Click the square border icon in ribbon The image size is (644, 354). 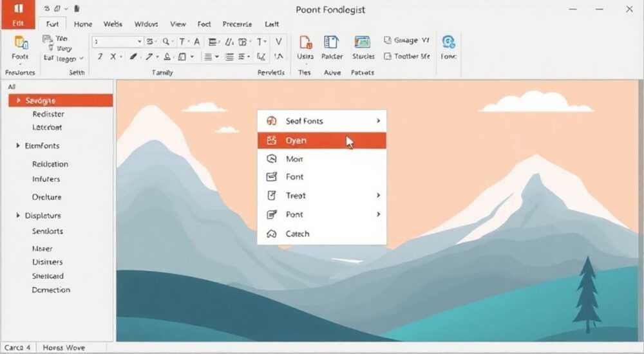(x=182, y=57)
